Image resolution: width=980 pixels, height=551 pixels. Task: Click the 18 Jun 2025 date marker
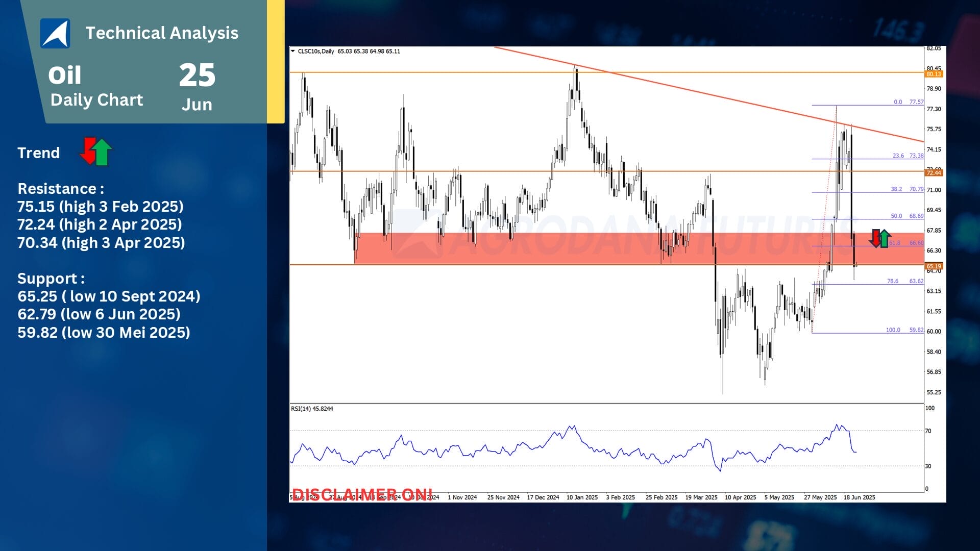pos(859,497)
